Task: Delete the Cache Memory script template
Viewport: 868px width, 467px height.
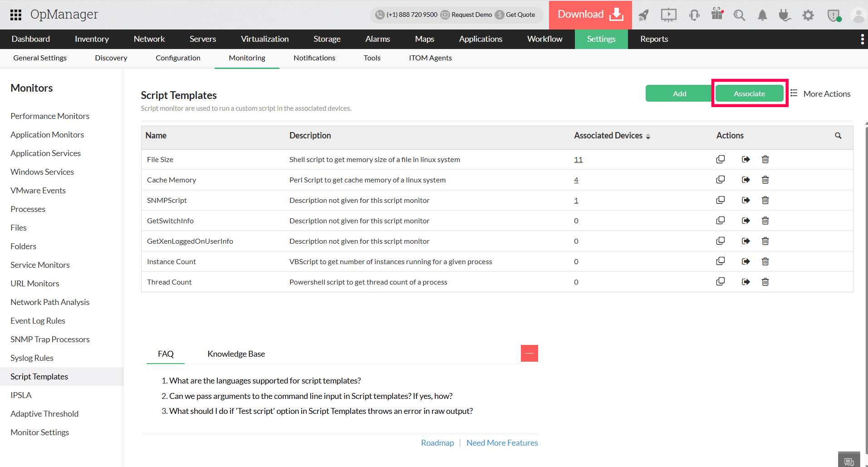Action: (x=765, y=180)
